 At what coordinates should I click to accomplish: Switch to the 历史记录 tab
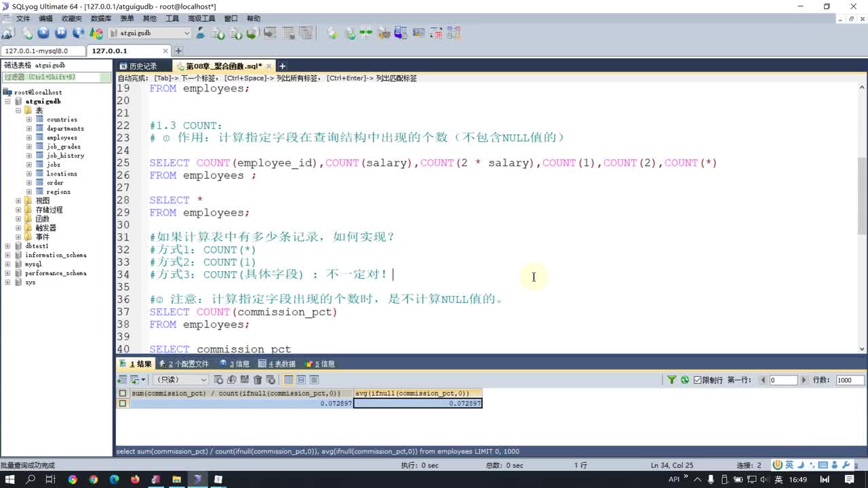142,66
